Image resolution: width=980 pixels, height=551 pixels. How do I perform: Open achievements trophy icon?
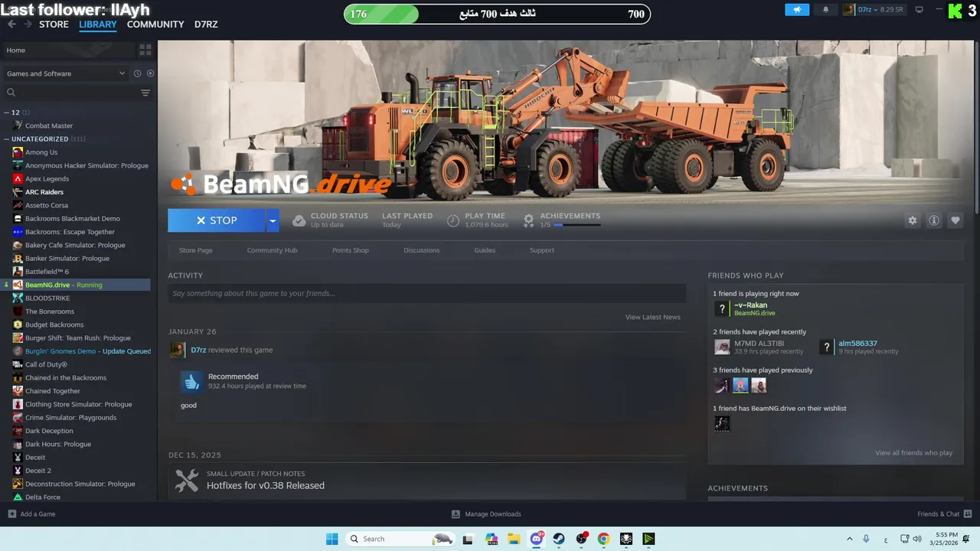point(528,220)
